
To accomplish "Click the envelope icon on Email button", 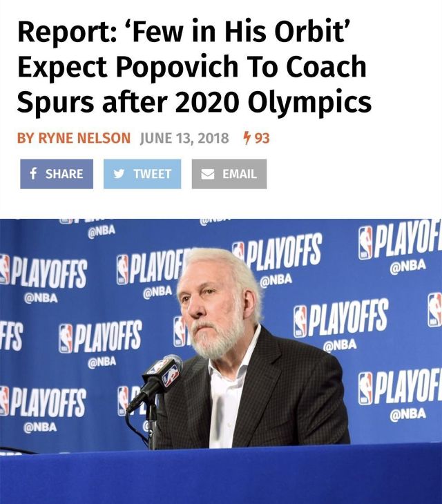I will click(208, 174).
